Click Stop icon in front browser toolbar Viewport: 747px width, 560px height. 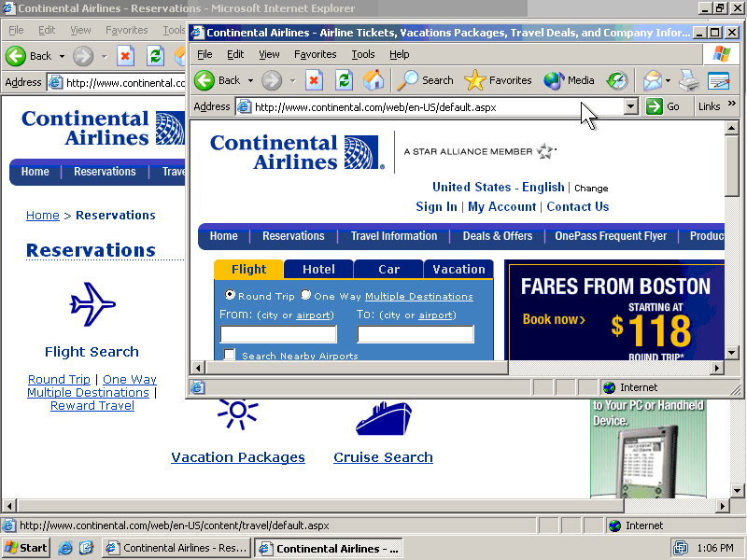pos(314,80)
